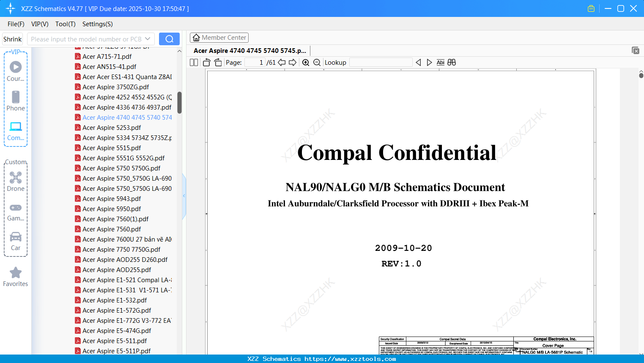Zoom out of the schematic
The width and height of the screenshot is (644, 363).
pos(317,63)
